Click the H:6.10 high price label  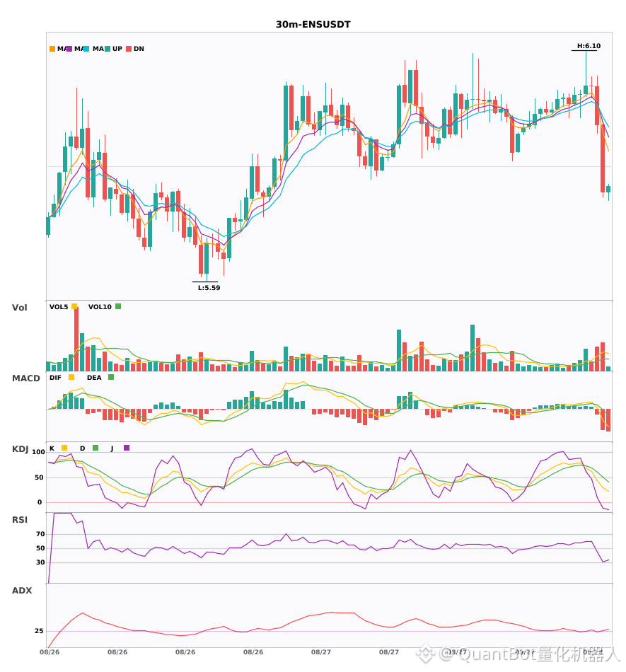coord(589,46)
